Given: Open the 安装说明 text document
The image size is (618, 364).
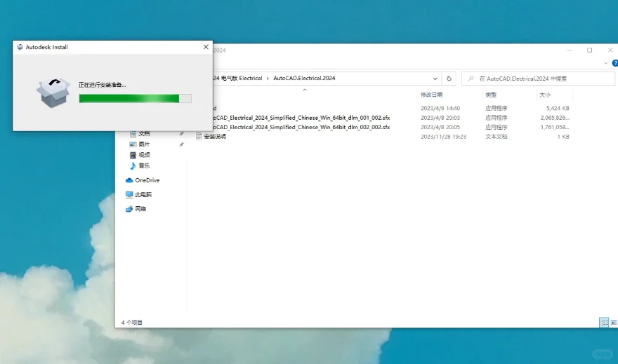Looking at the screenshot, I should tap(214, 137).
